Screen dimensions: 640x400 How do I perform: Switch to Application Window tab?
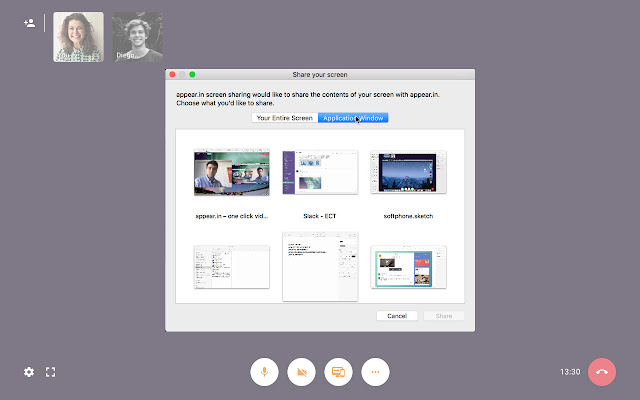point(353,118)
